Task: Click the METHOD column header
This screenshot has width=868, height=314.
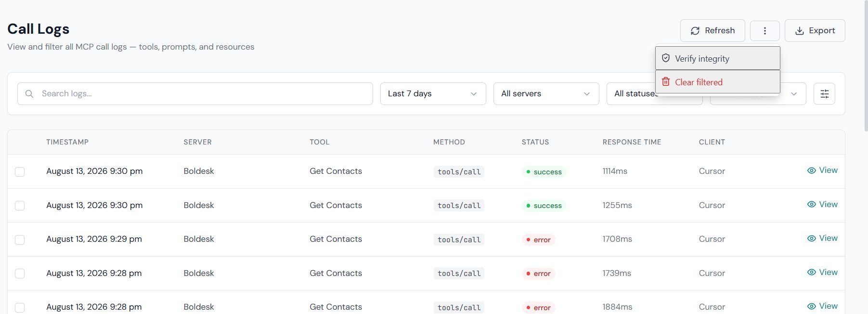Action: pos(449,142)
